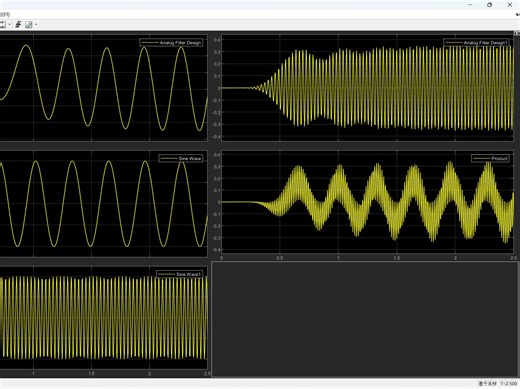Screen dimensions: 520x389
Task: Click the Product signal waveform plot
Action: click(x=367, y=203)
